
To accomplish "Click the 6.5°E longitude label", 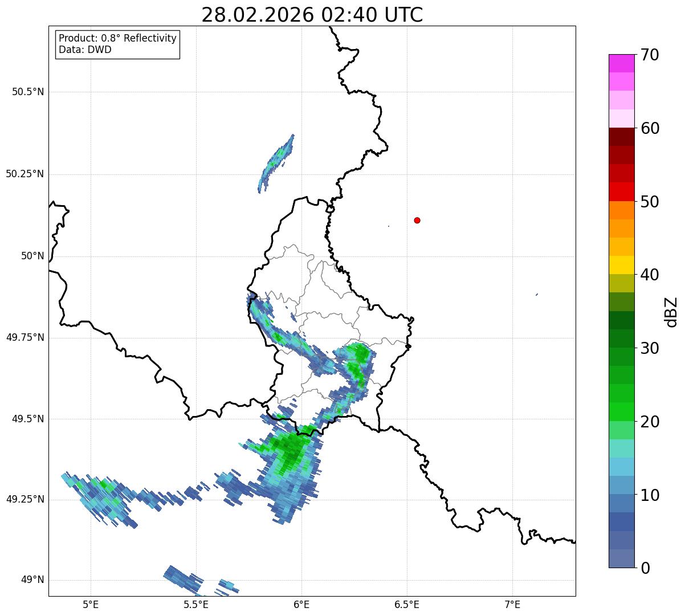I will (x=407, y=604).
